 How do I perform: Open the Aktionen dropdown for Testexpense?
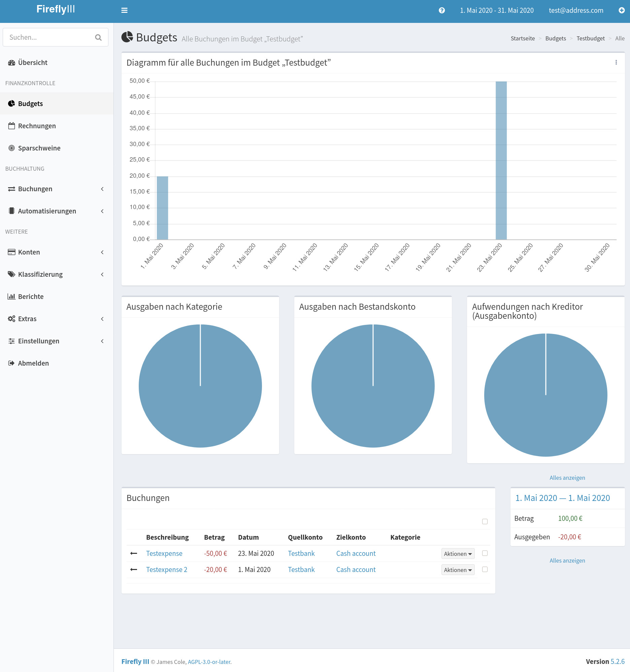(x=457, y=554)
